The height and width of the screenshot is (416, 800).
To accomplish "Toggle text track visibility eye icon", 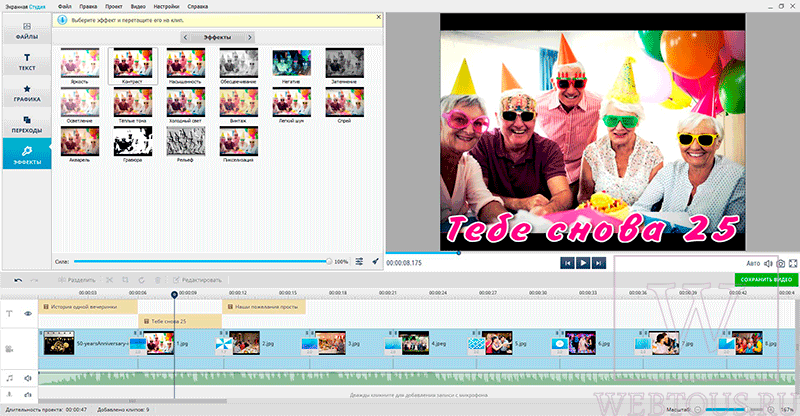I will [28, 313].
